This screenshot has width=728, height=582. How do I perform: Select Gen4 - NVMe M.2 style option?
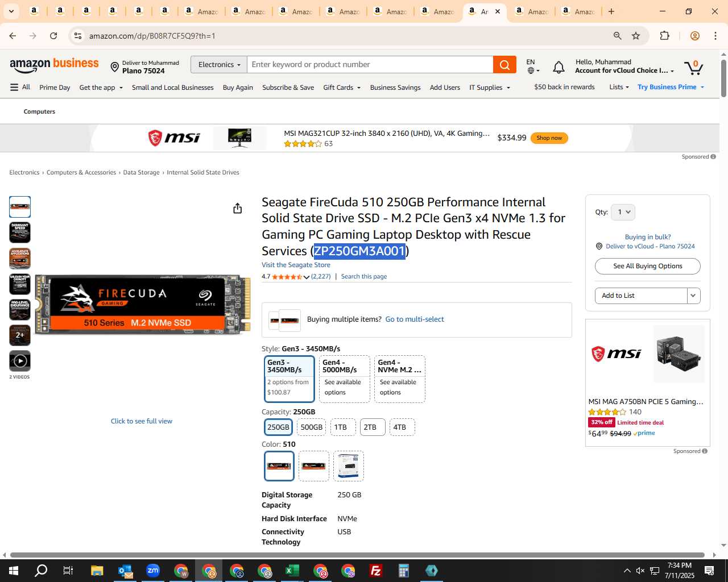click(400, 379)
